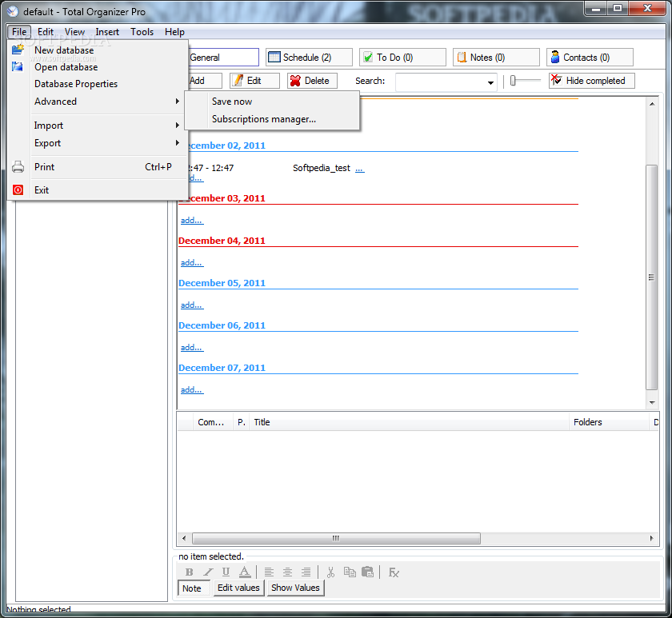Click the vertical scrollbar down arrow
Image resolution: width=672 pixels, height=618 pixels.
click(652, 403)
